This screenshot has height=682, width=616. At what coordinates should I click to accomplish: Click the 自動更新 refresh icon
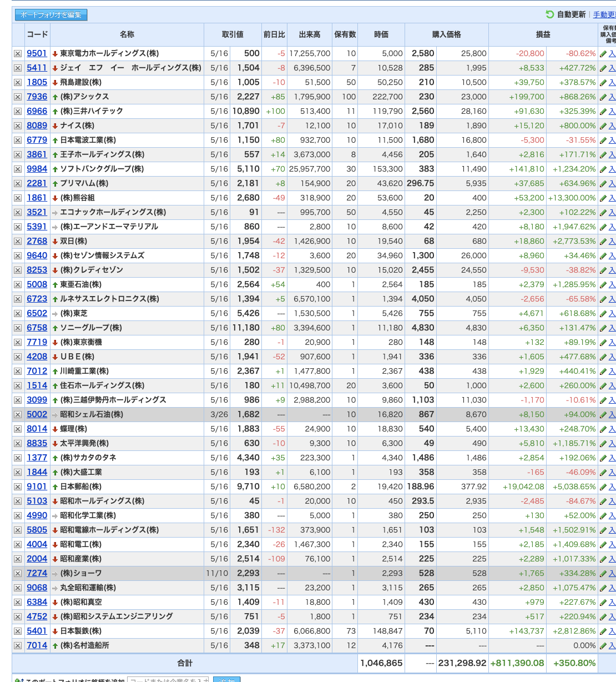550,14
